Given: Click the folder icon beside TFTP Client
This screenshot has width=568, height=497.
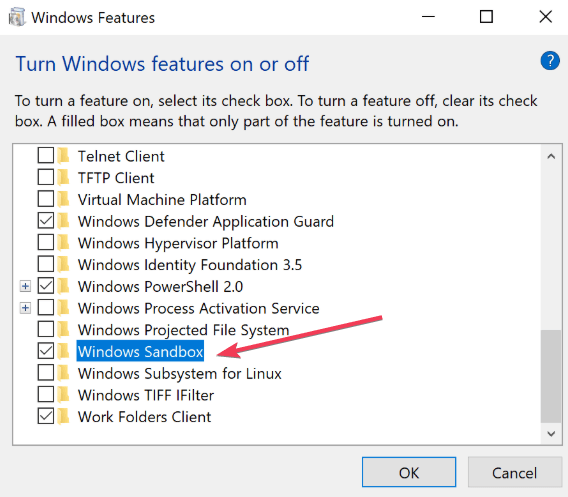Looking at the screenshot, I should [64, 178].
